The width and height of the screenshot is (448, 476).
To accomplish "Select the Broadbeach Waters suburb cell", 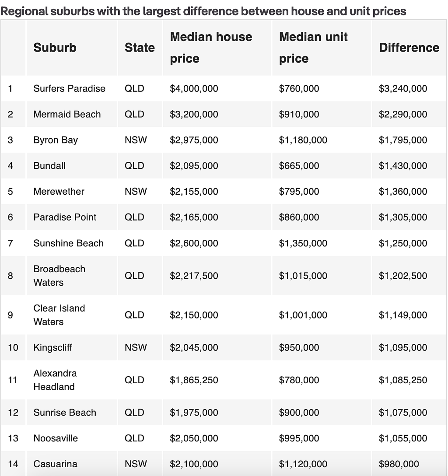I will pos(59,276).
